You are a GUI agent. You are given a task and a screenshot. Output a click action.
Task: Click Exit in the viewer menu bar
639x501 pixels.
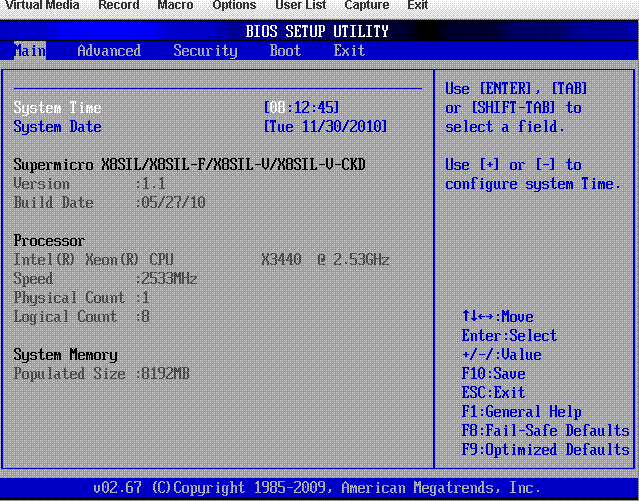pos(418,5)
